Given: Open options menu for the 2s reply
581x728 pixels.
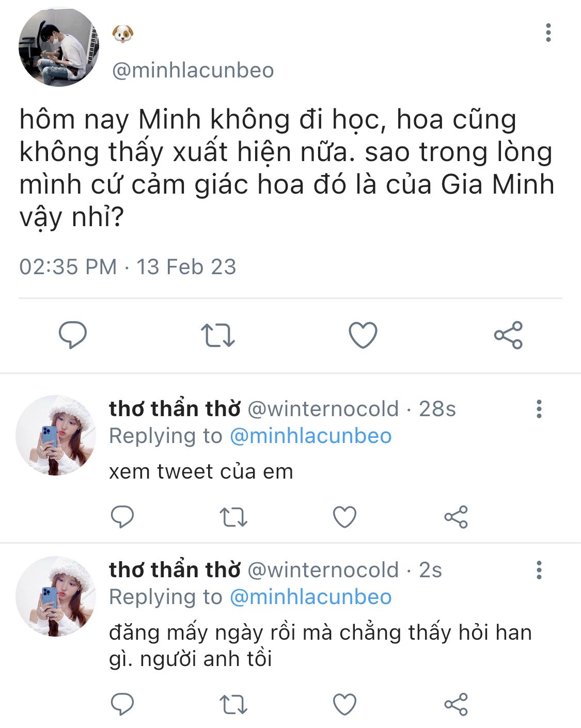Looking at the screenshot, I should pos(539,569).
